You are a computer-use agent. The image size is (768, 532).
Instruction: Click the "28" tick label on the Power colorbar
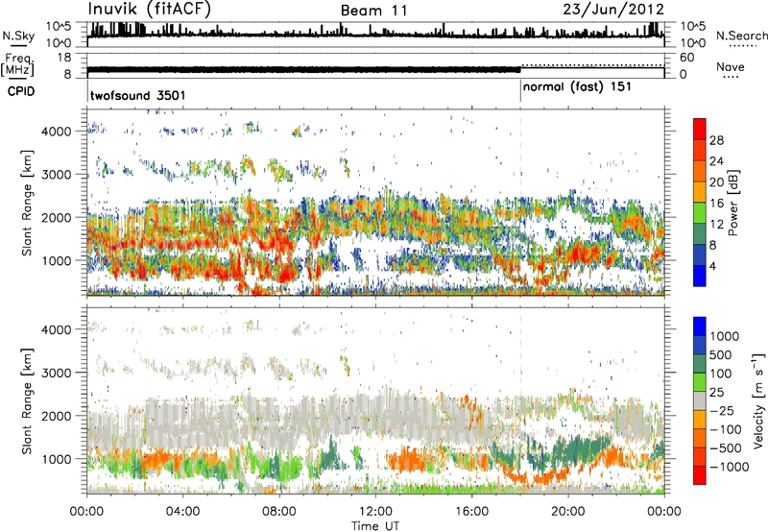point(716,140)
